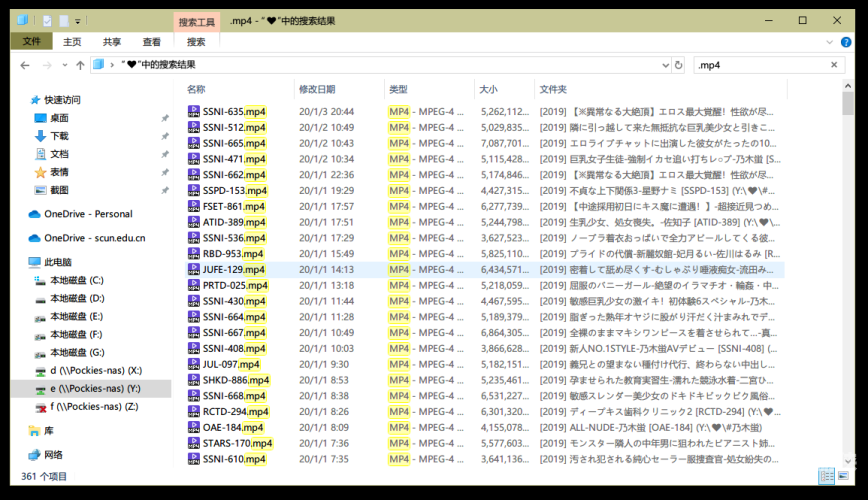Switch to large thumbnails view
Screen dimensions: 868x500
(843, 476)
